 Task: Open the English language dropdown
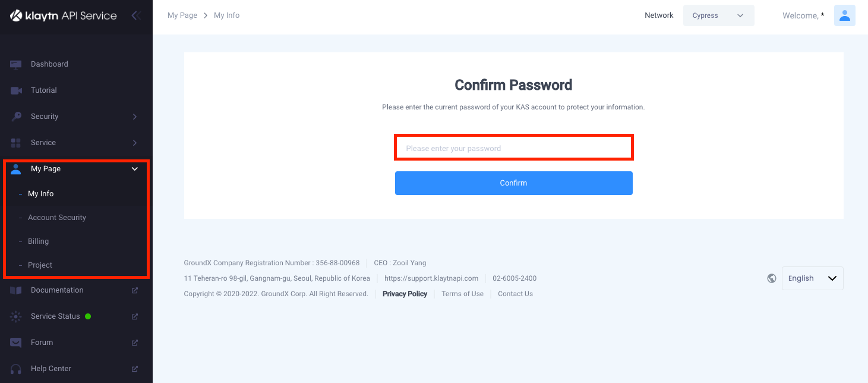click(x=812, y=278)
